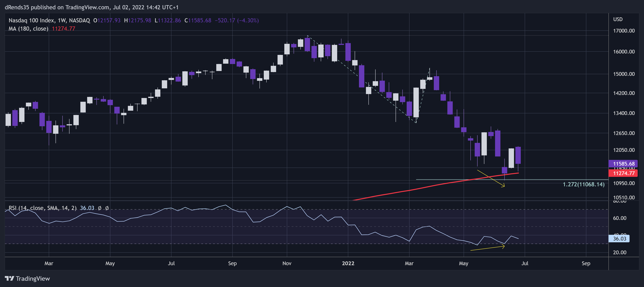The image size is (644, 287).
Task: Click the 16000.00 price axis label
Action: pyautogui.click(x=624, y=51)
